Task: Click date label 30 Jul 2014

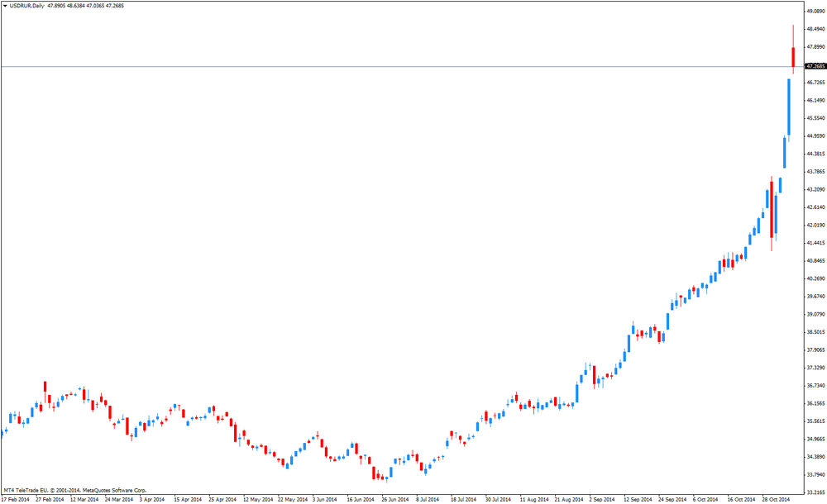Action: 498,499
